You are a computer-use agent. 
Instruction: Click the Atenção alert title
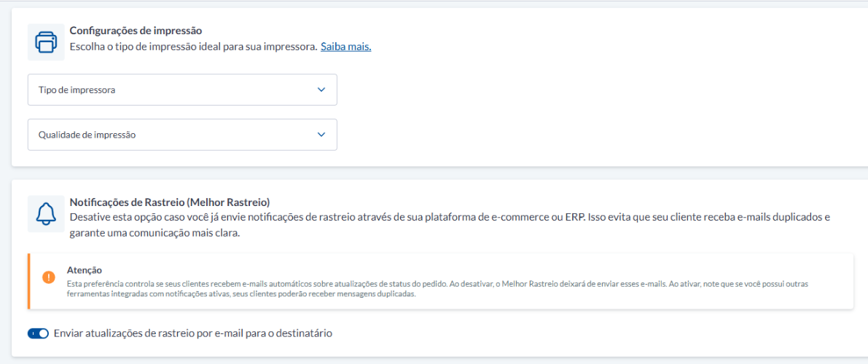pos(84,270)
